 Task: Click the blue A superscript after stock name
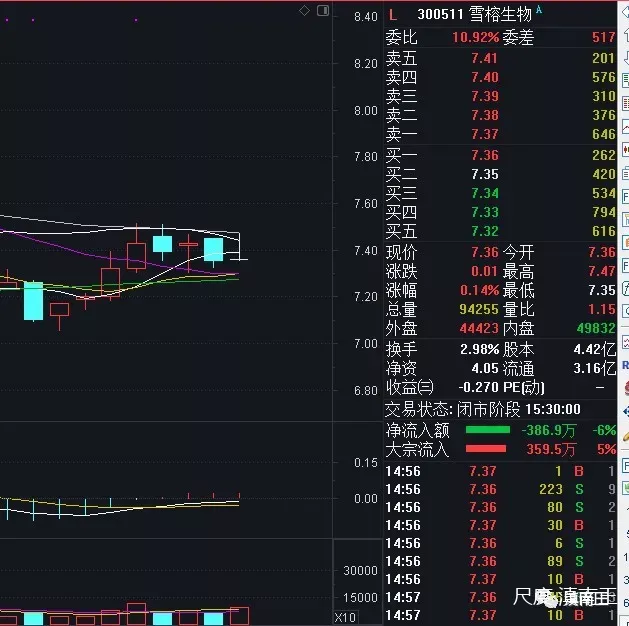(x=539, y=10)
